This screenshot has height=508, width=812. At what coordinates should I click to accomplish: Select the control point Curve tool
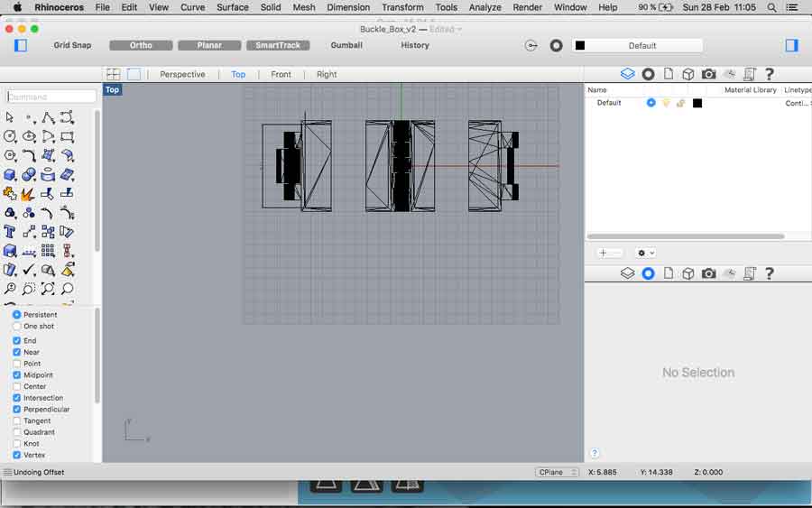pyautogui.click(x=68, y=117)
